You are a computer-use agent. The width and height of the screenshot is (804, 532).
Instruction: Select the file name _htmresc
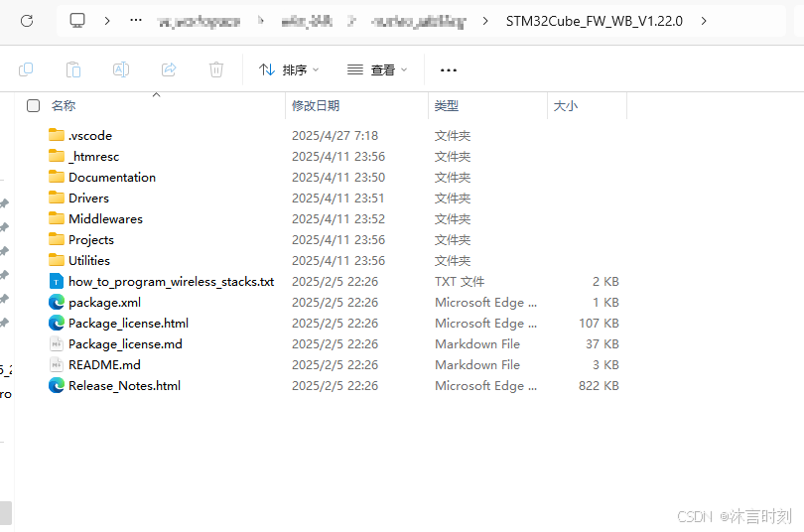coord(94,156)
